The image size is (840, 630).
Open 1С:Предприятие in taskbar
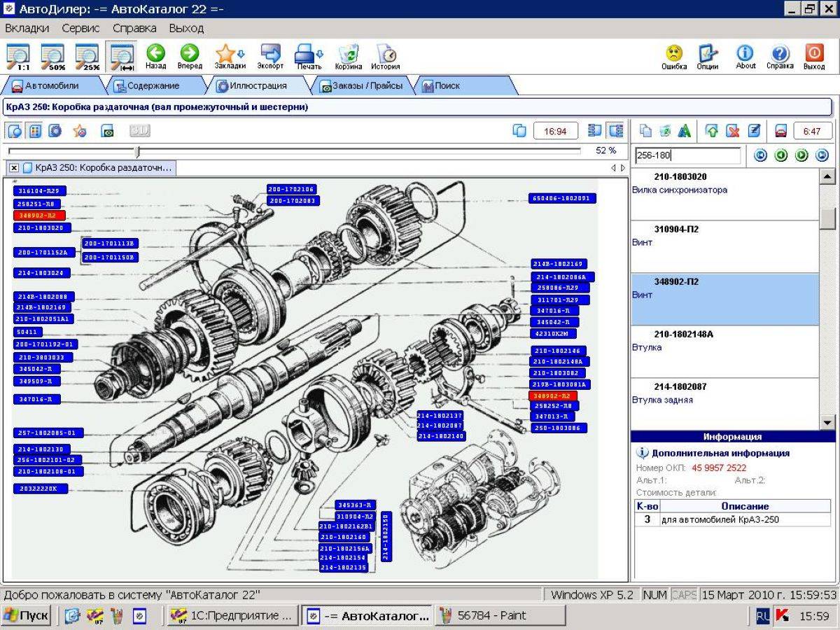(233, 616)
